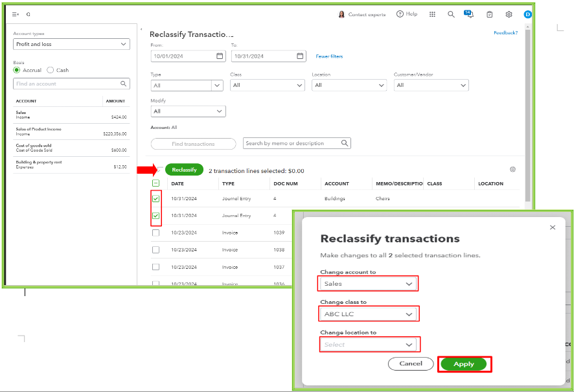Open the Help menu
The height and width of the screenshot is (392, 574).
coord(407,14)
